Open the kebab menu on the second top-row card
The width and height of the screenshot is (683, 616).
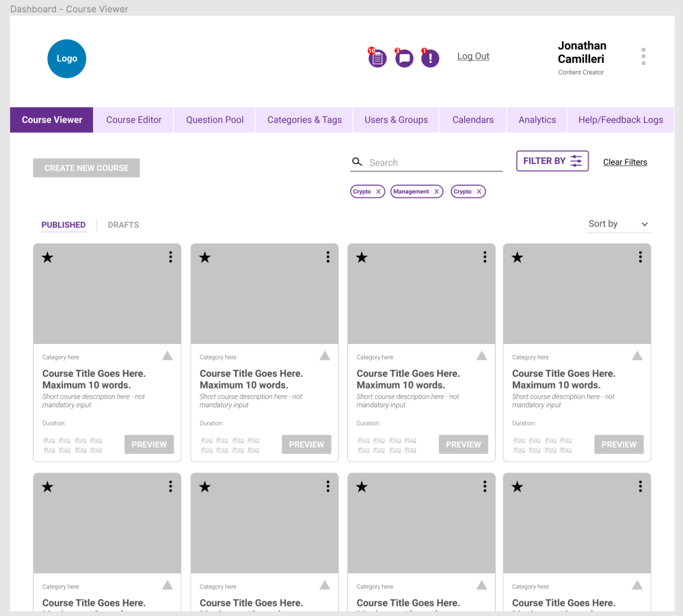(x=328, y=257)
